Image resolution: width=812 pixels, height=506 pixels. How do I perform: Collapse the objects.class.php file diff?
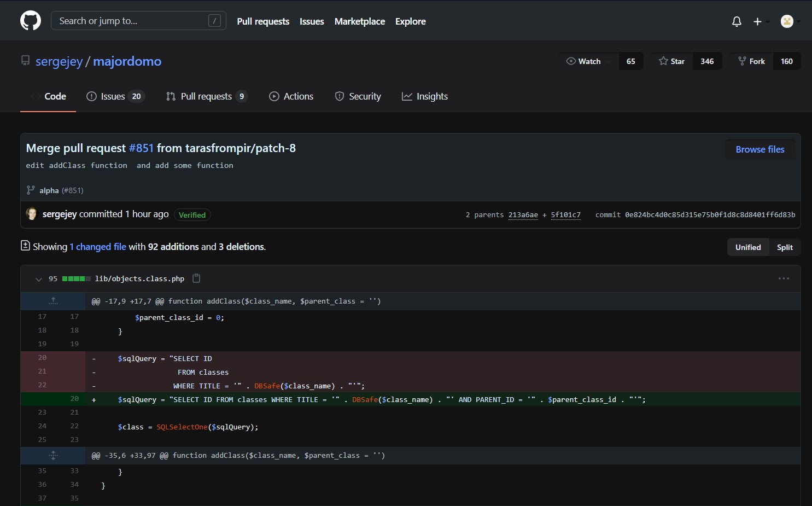pyautogui.click(x=38, y=279)
